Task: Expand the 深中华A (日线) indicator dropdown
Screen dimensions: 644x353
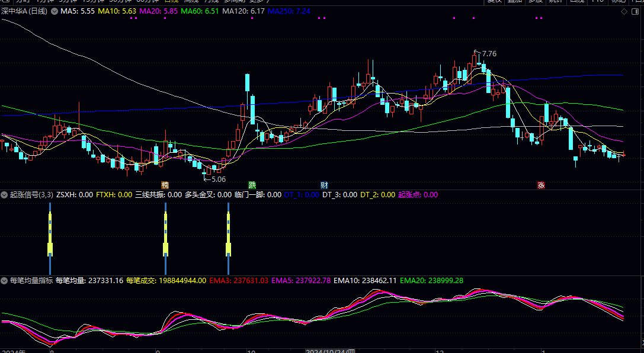Action: tap(55, 11)
